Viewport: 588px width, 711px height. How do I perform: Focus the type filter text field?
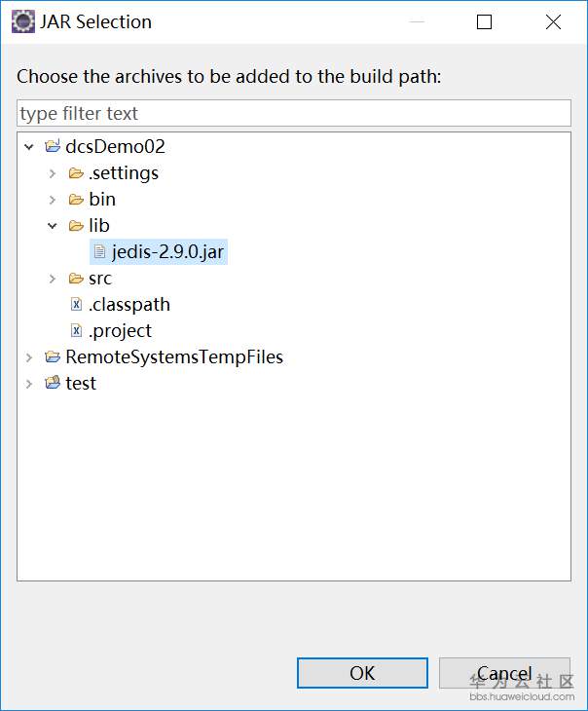293,113
